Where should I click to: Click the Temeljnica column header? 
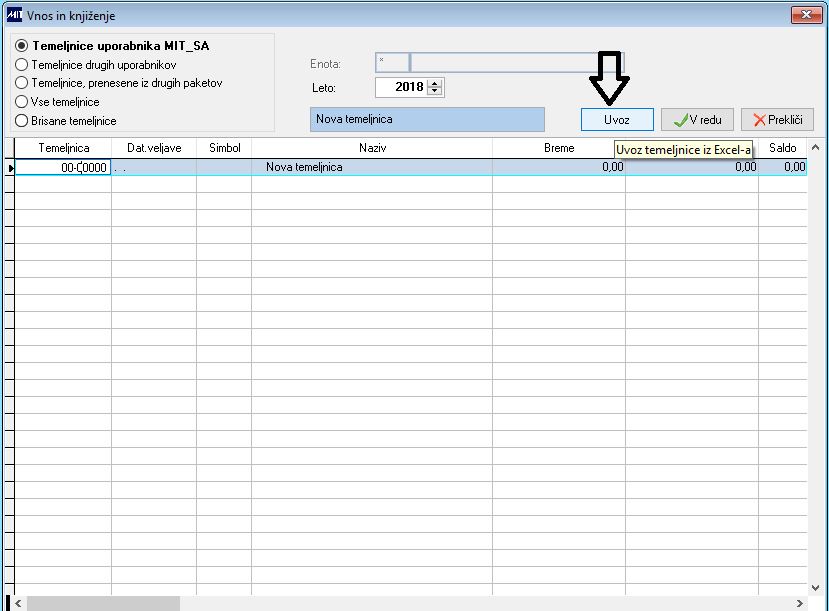click(63, 148)
